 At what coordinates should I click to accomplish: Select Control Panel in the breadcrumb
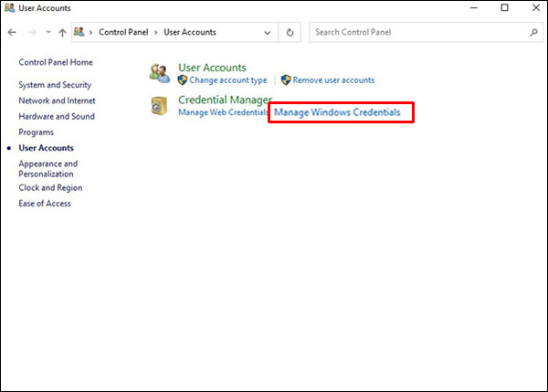pyautogui.click(x=123, y=32)
